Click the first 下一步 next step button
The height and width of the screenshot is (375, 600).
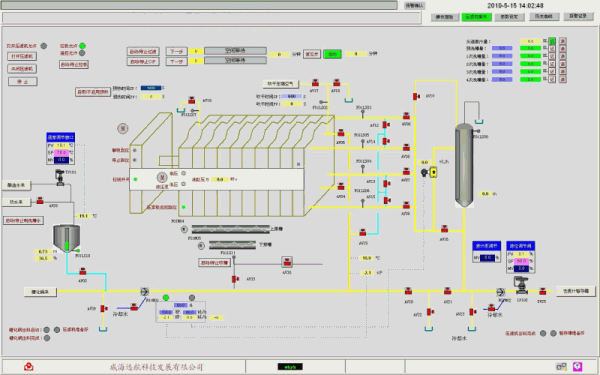pos(177,51)
